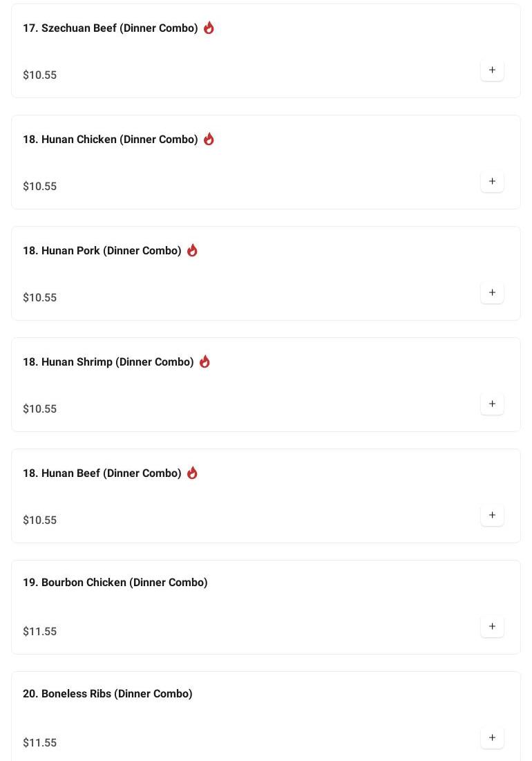View 18. Hunan Shrimp item details
The image size is (532, 761).
(108, 362)
